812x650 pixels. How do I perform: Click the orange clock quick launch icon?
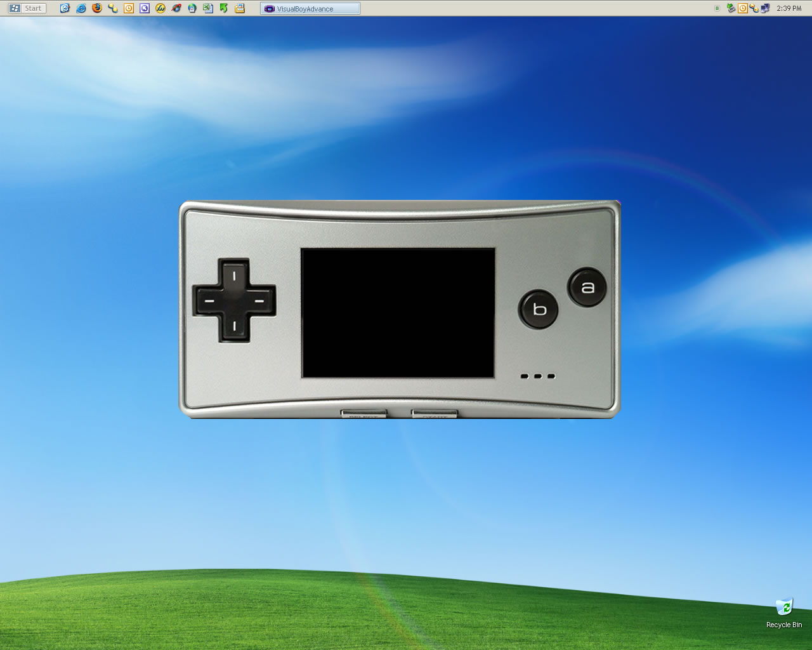coord(129,8)
